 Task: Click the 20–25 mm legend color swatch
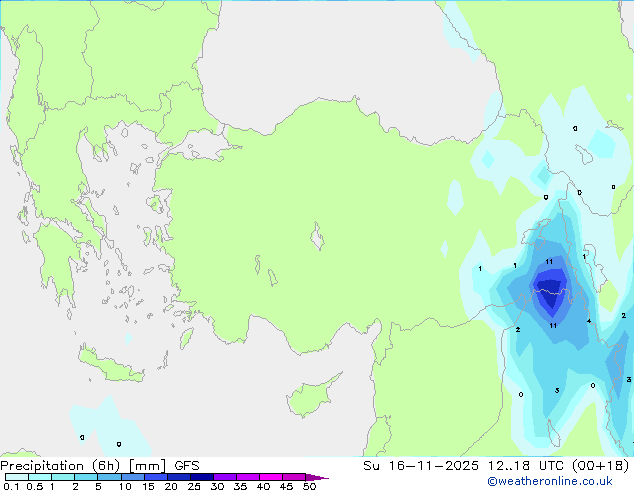pyautogui.click(x=178, y=477)
